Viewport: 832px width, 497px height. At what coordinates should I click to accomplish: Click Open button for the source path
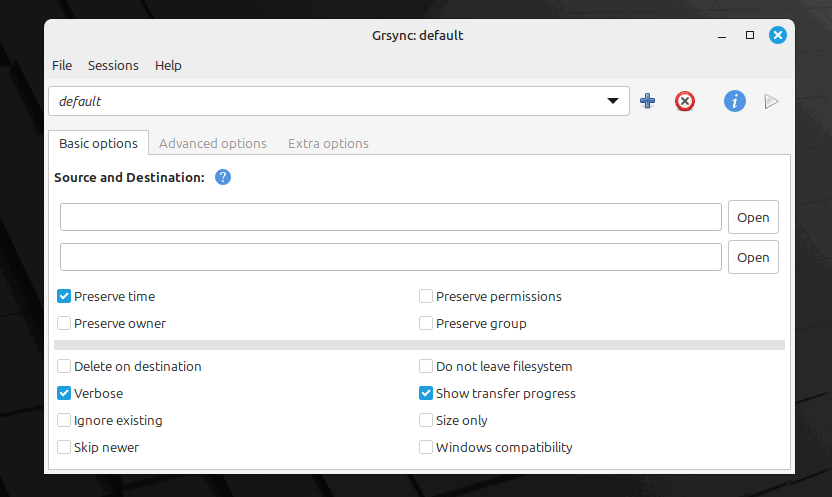click(753, 217)
